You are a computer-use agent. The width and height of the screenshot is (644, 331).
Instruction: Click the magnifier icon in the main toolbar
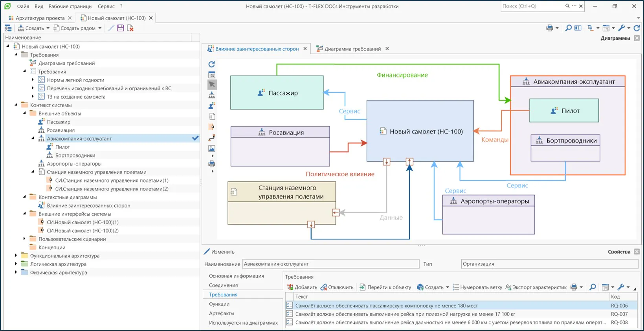point(568,28)
